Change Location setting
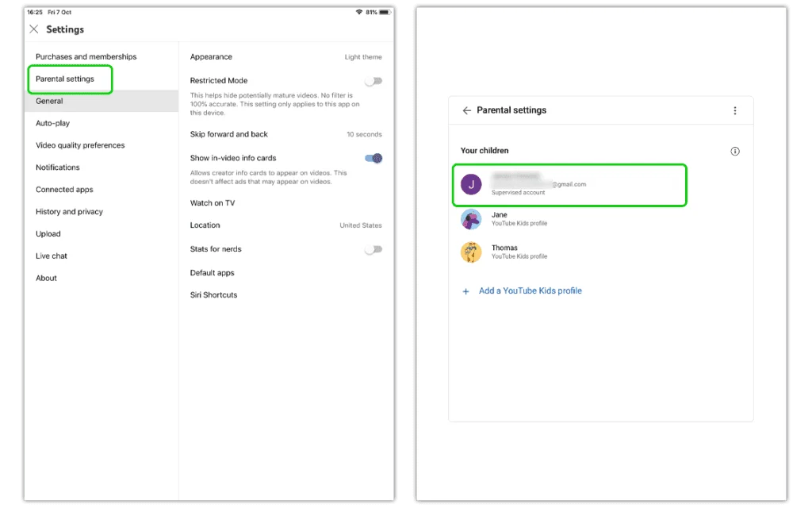Screen dimensions: 812x508 (285, 225)
